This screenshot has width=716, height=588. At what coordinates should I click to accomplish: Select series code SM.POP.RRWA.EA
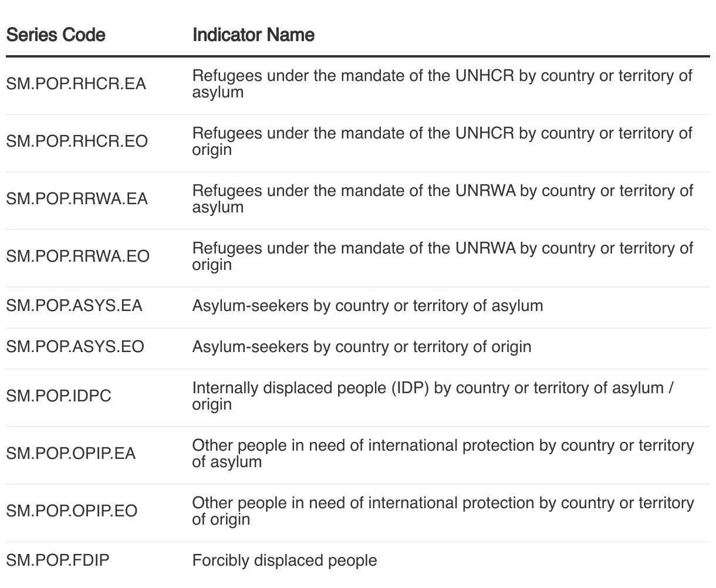77,199
